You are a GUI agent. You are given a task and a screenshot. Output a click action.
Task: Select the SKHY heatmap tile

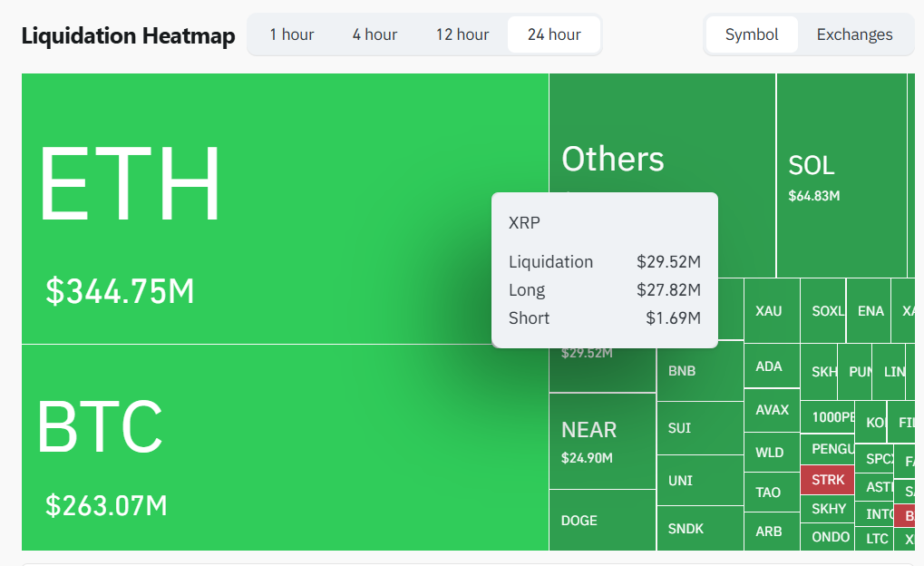(x=828, y=509)
